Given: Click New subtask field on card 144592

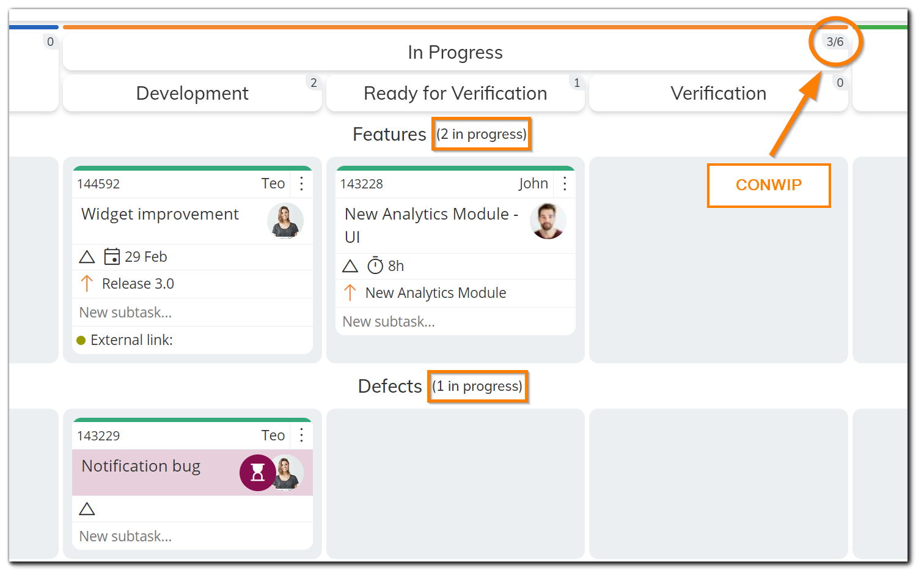Looking at the screenshot, I should point(193,313).
